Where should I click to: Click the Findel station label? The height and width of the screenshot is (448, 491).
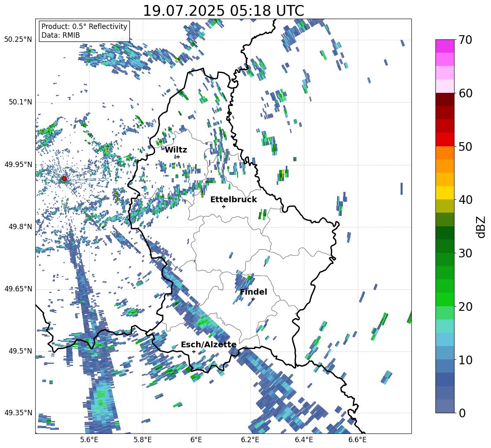(x=253, y=292)
